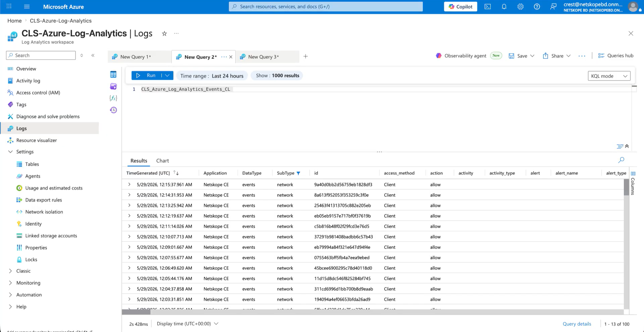Collapse the Settings section
The image size is (644, 332).
click(10, 152)
